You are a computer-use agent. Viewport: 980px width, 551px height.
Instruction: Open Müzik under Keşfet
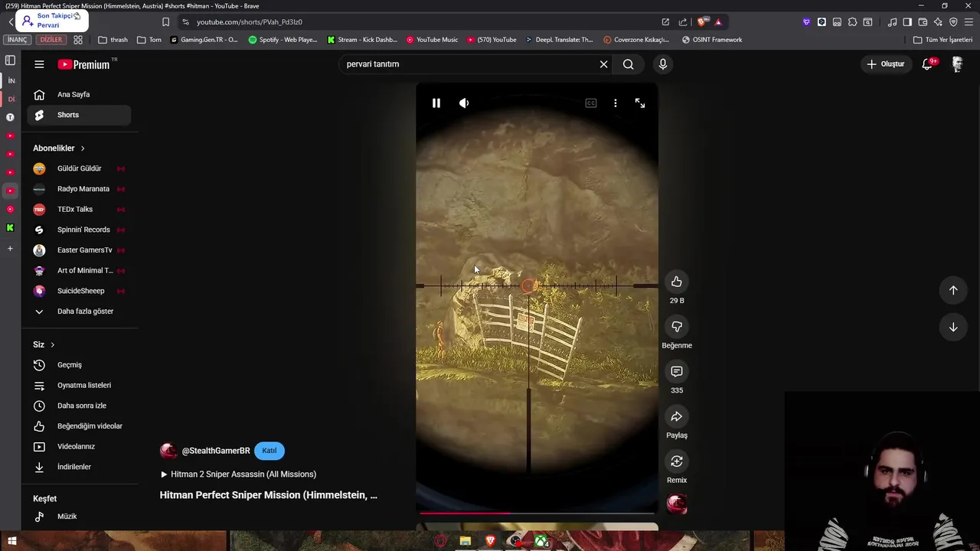click(x=79, y=517)
